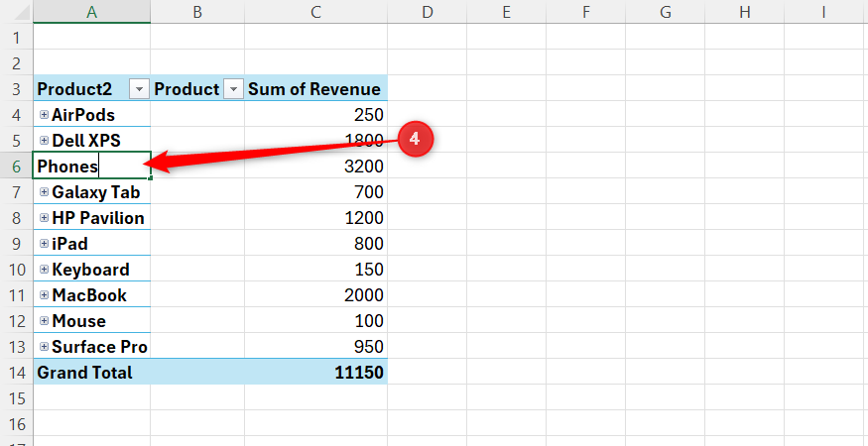Select row 14 header
Screen dimensions: 868x446
(16, 372)
